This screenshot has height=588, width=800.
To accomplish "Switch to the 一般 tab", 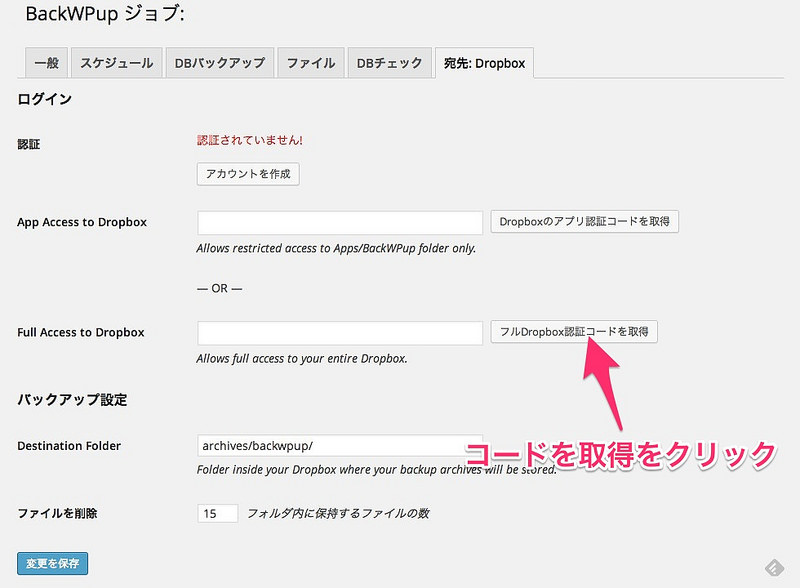I will point(46,63).
